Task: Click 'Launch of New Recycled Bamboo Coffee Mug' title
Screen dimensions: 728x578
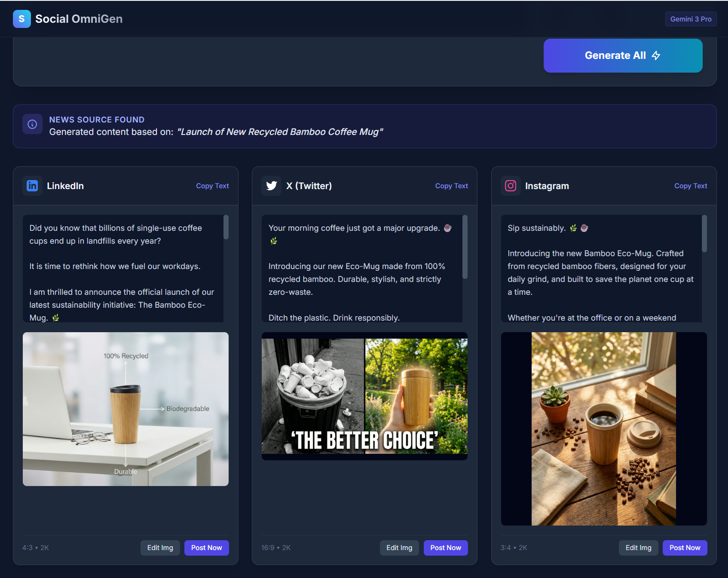Action: click(x=280, y=132)
